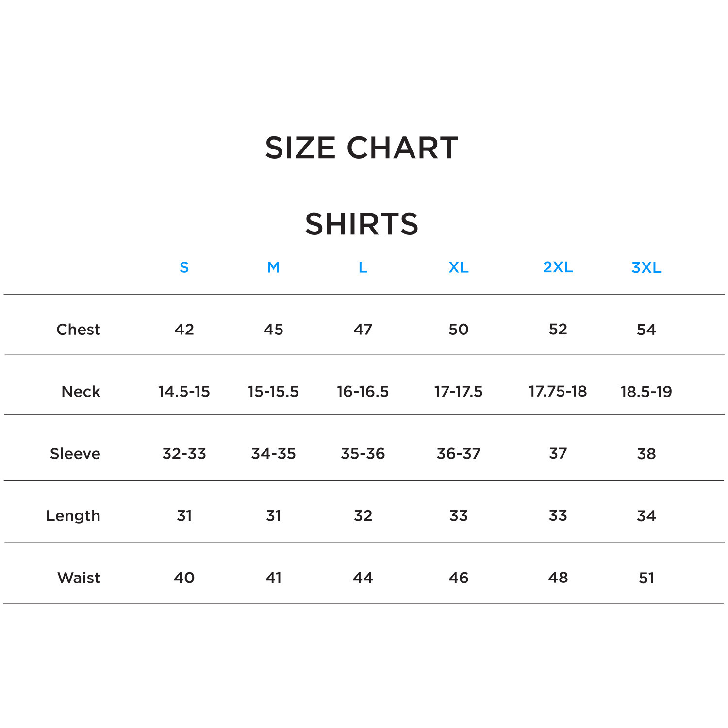
Task: Click the neck value 14.5-15
Action: [184, 392]
